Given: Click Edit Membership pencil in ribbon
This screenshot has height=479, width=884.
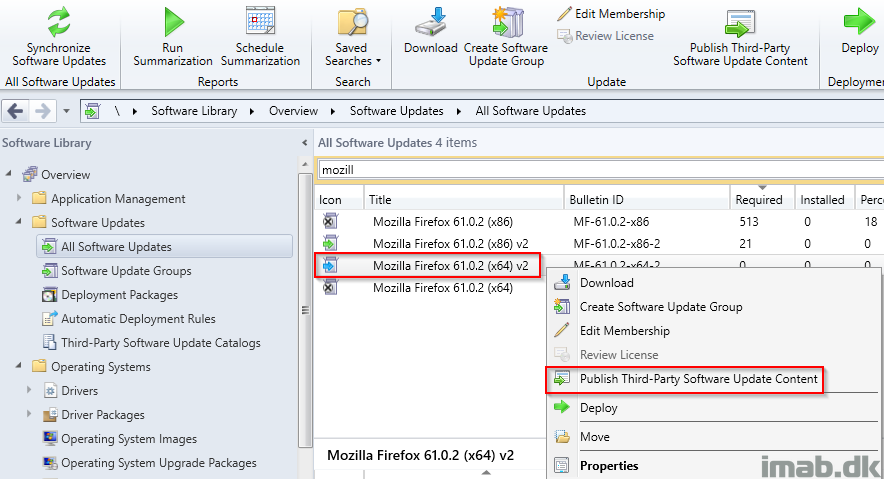Looking at the screenshot, I should point(564,14).
